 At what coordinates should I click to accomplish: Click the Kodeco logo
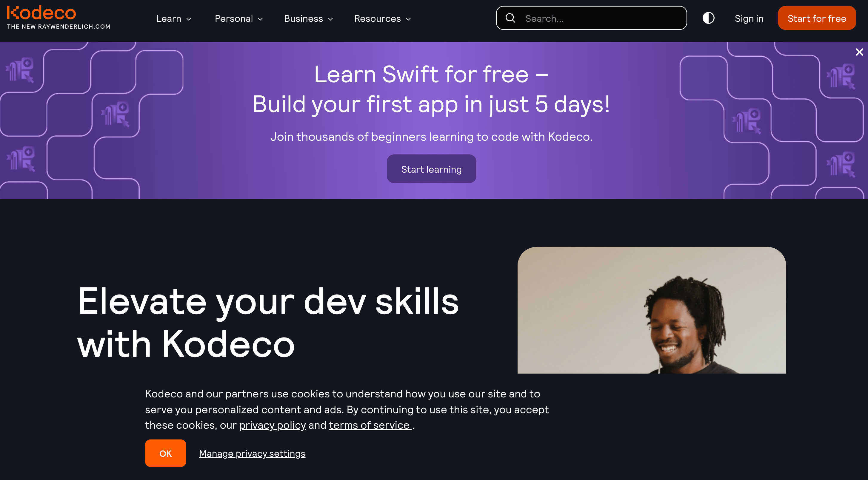click(x=41, y=13)
